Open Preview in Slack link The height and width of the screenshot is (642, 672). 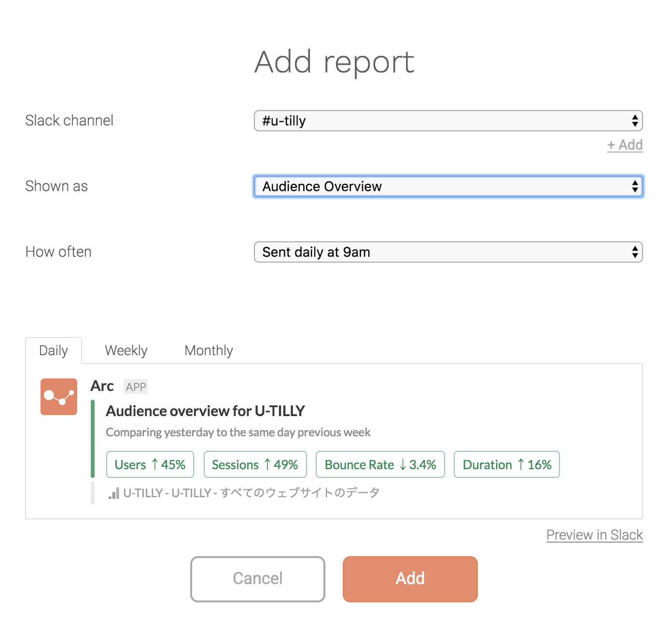594,535
